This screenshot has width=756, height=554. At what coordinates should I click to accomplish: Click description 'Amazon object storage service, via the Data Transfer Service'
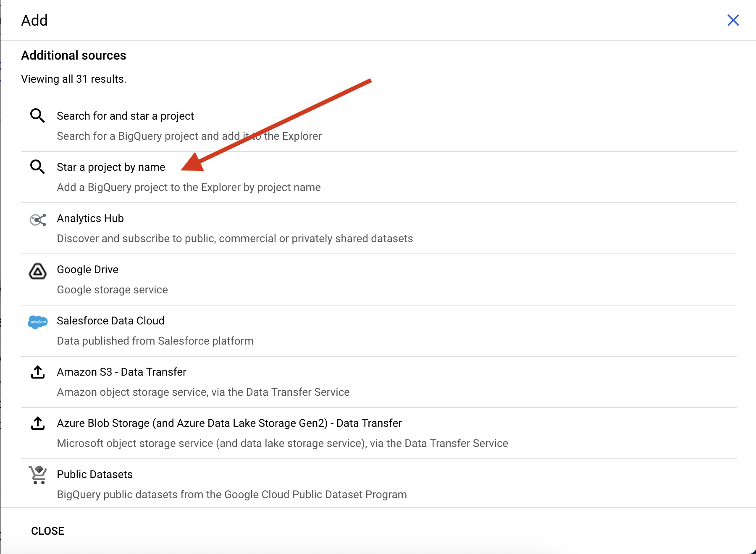(203, 392)
